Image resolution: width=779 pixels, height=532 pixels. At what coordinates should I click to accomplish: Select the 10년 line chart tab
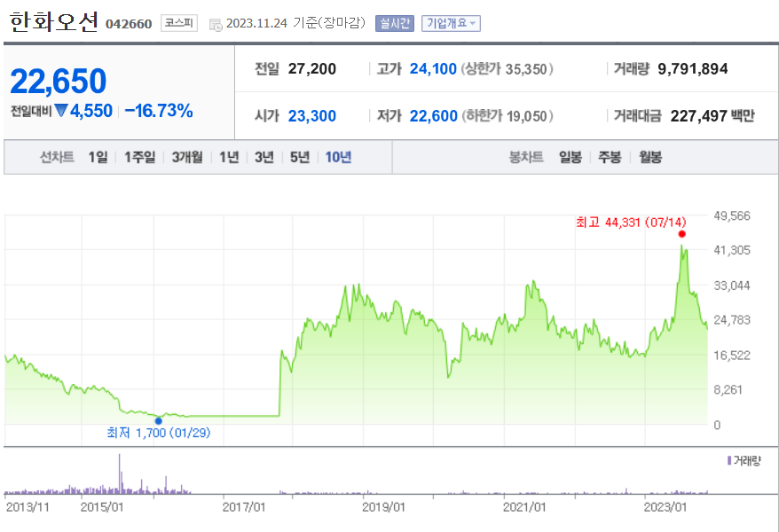pyautogui.click(x=338, y=157)
